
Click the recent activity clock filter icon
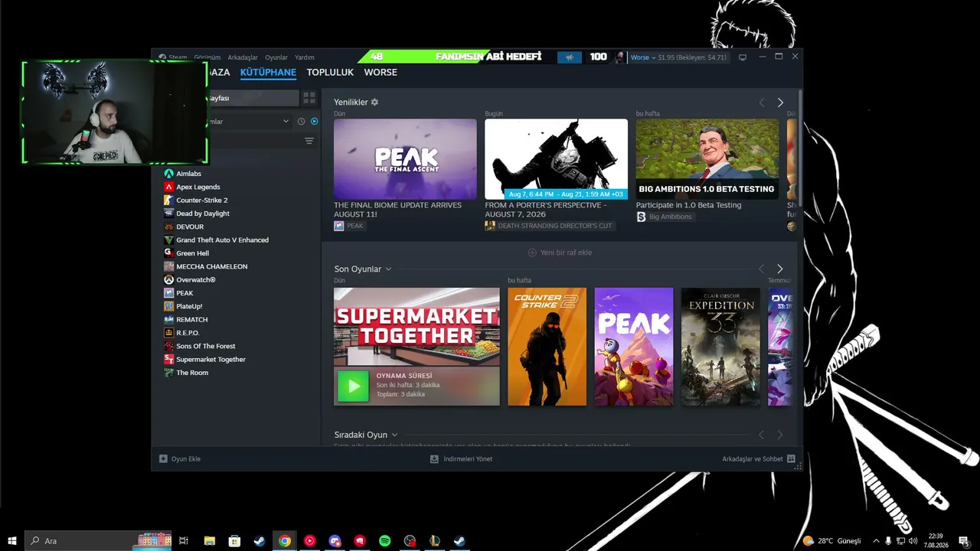point(301,122)
